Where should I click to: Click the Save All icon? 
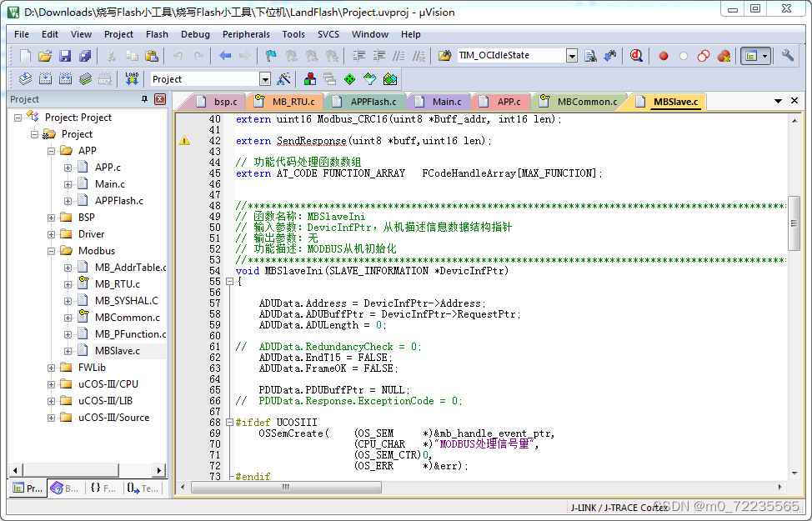pyautogui.click(x=85, y=55)
